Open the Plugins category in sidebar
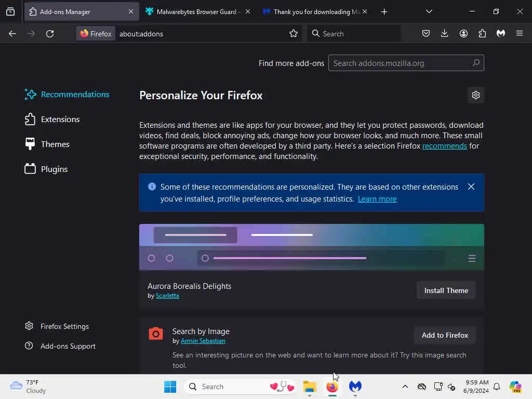This screenshot has width=532, height=399. coord(46,169)
